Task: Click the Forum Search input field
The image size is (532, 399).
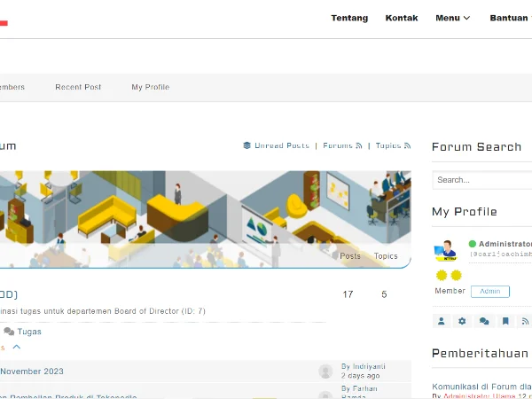Action: (481, 180)
